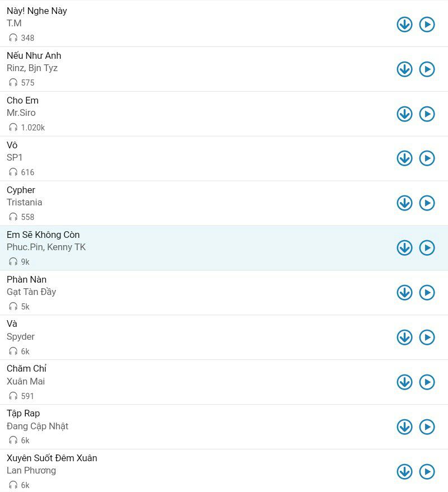Viewport: 448px width, 492px height.
Task: Play Xuyên Suốt Đêm Xuân by Lan Phương
Action: tap(427, 472)
